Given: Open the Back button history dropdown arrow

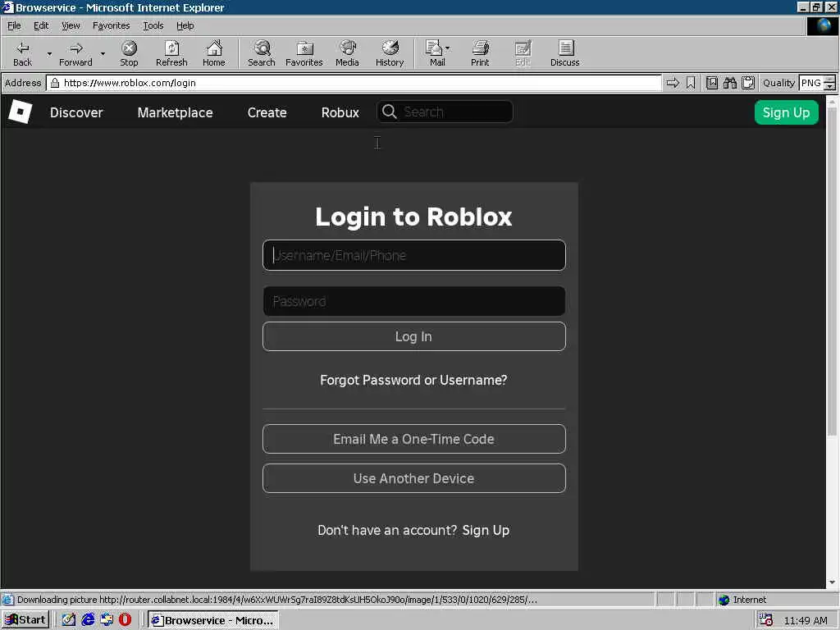Looking at the screenshot, I should click(x=49, y=53).
